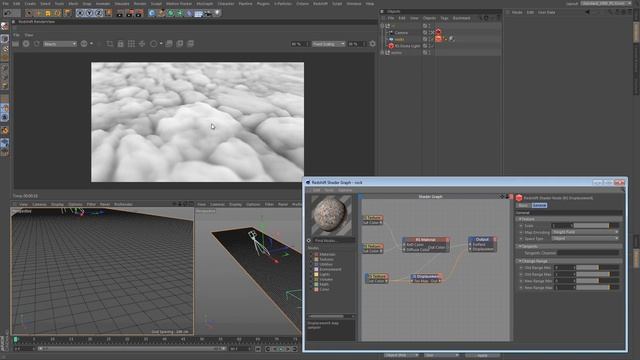Switch to Basic tab in shader node attributes

tap(523, 205)
